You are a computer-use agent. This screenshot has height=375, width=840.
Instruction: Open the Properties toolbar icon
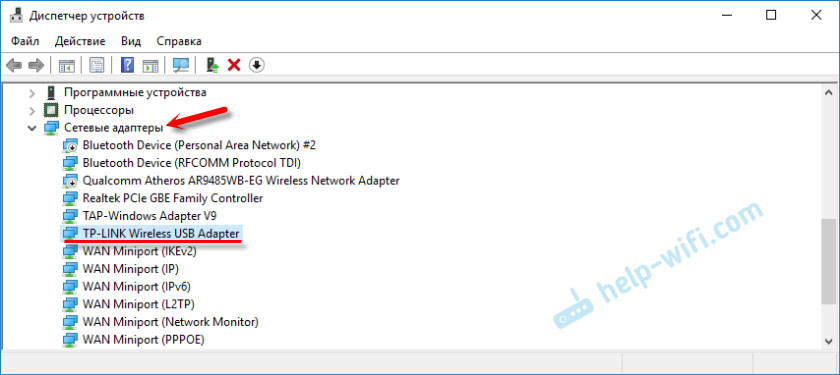96,65
